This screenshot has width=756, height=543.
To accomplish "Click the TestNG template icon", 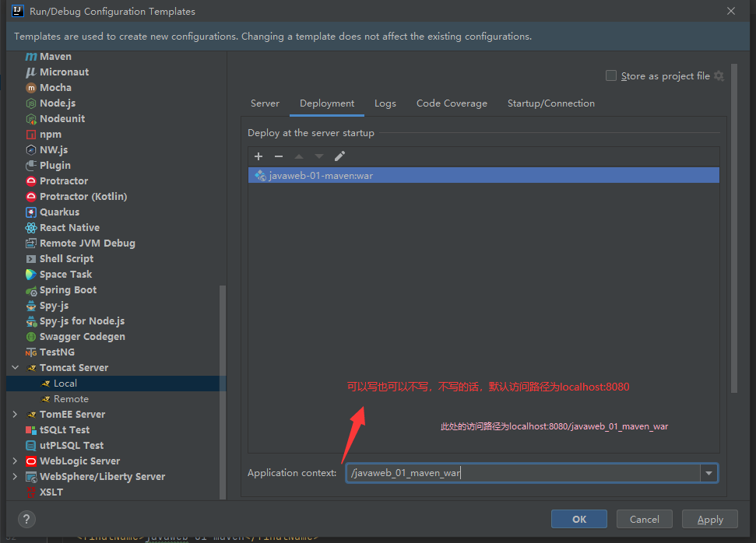I will pyautogui.click(x=31, y=352).
